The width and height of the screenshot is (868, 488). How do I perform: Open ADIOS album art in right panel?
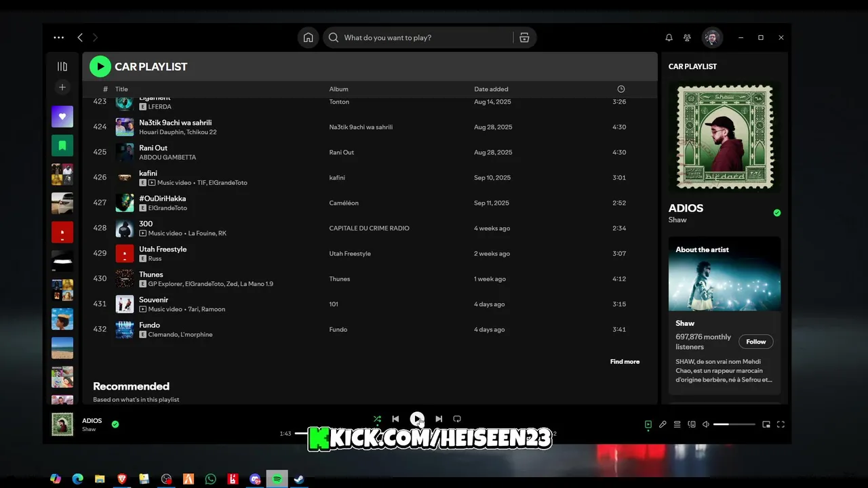[x=724, y=138]
